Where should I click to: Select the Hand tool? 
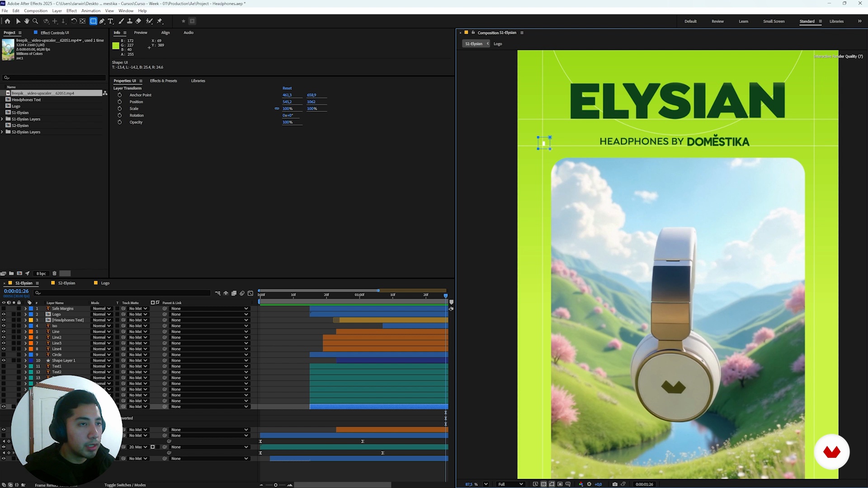coord(27,21)
